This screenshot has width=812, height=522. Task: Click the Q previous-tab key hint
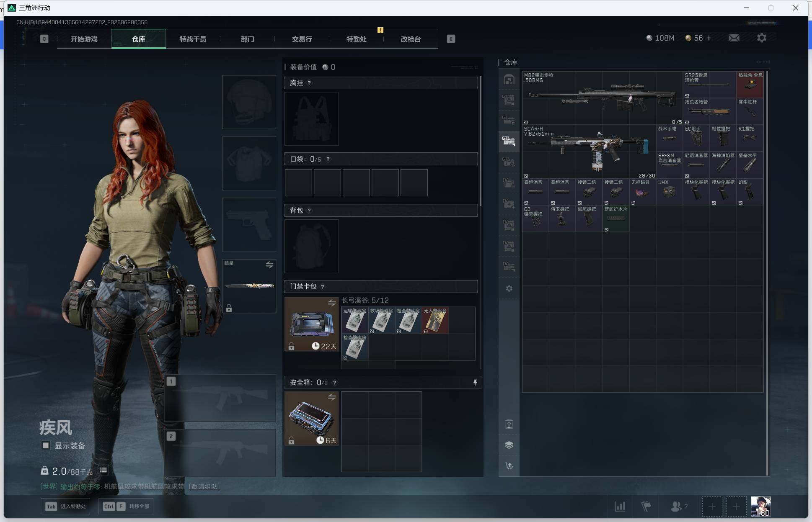click(x=44, y=39)
